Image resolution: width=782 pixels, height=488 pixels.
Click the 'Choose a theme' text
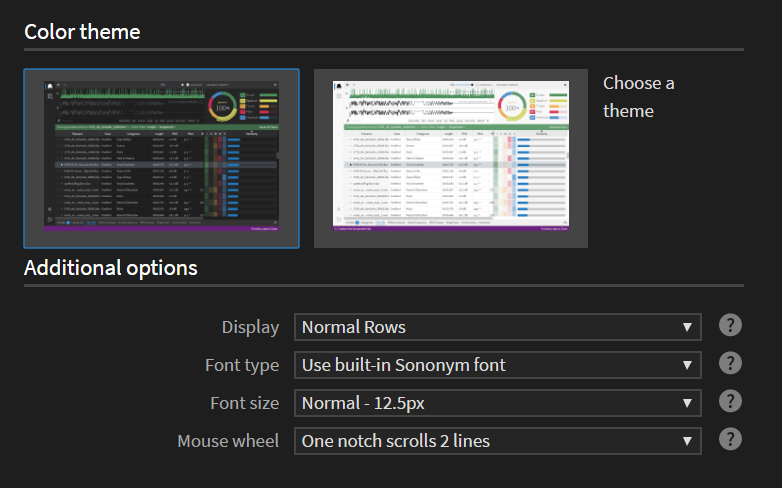(x=639, y=97)
